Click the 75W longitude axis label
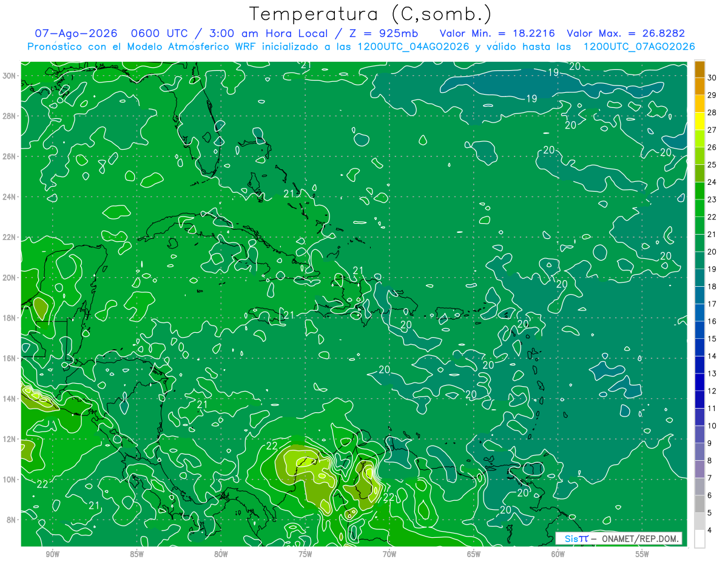The height and width of the screenshot is (562, 728). point(305,554)
